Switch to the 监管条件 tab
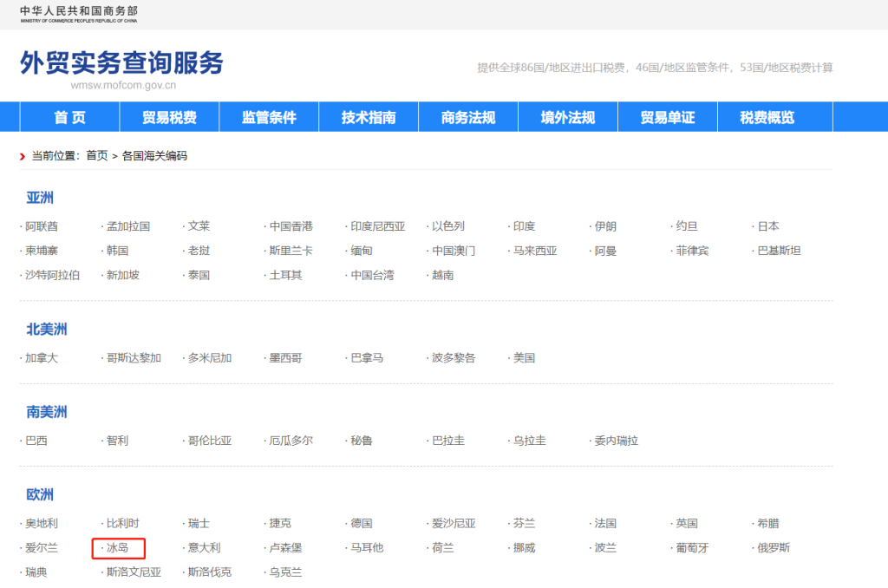Screen dimensions: 888x588 (x=269, y=117)
